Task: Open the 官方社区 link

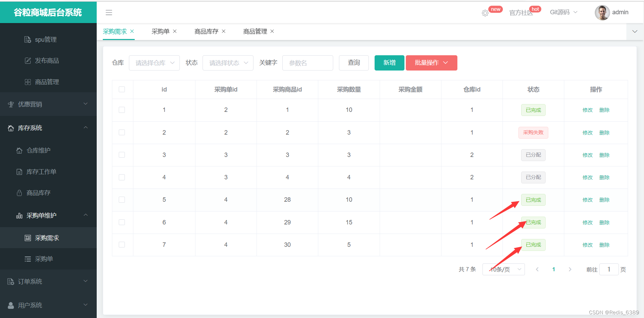Action: pyautogui.click(x=521, y=13)
